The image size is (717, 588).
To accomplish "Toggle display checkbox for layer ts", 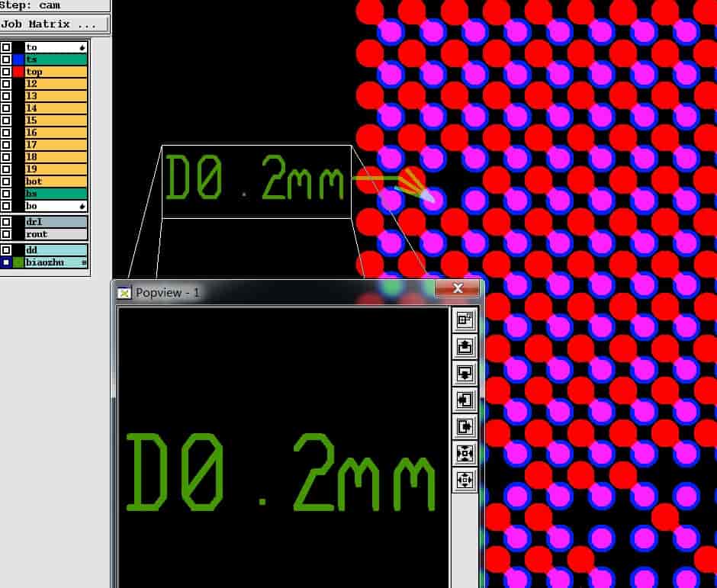I will (6, 59).
